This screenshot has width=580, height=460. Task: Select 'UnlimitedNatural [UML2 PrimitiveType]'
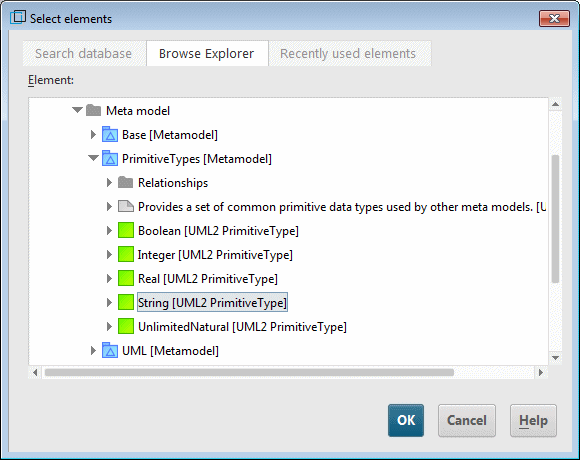(x=242, y=327)
